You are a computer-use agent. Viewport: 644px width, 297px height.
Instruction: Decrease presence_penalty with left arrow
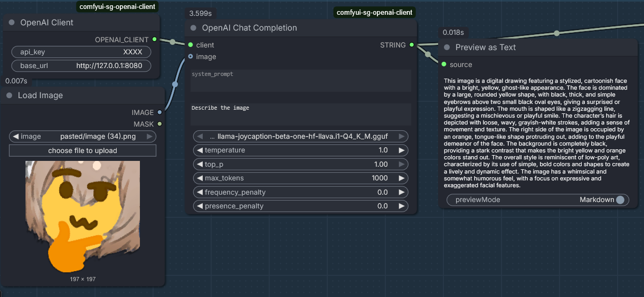coord(200,206)
